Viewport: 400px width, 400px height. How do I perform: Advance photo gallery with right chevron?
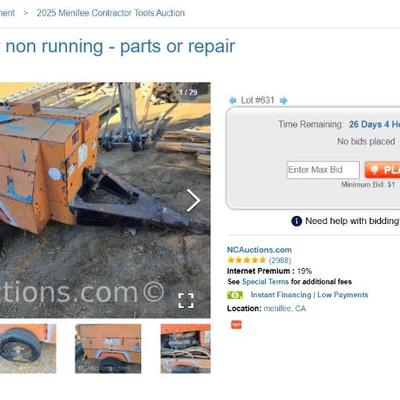[193, 200]
